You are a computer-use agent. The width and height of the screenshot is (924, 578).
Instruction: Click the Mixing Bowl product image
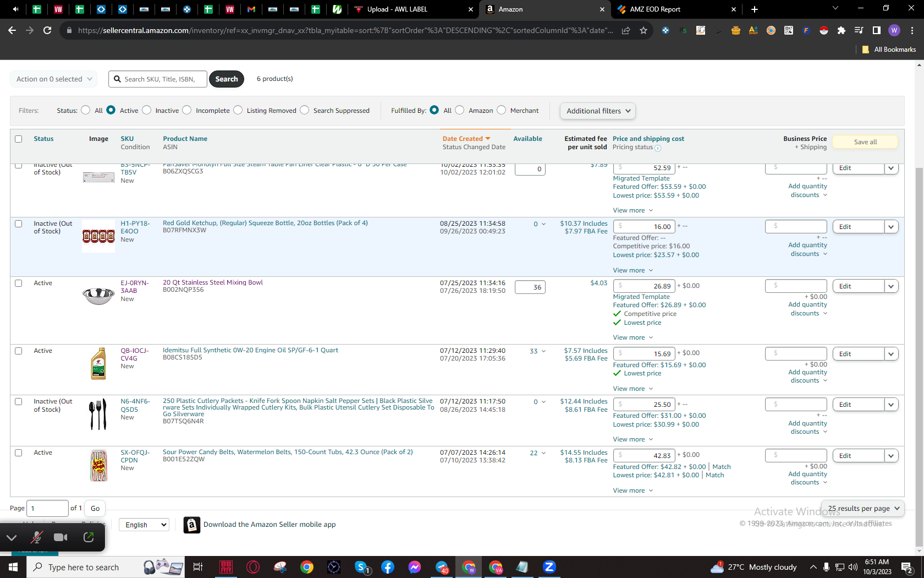point(98,296)
